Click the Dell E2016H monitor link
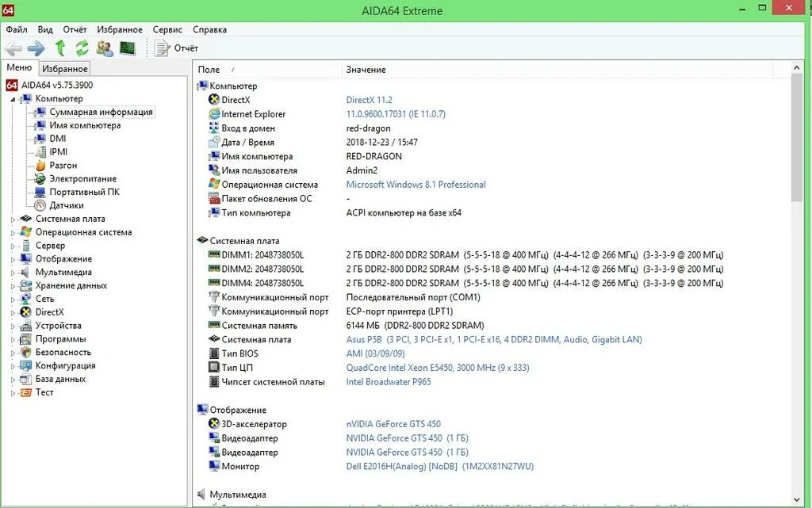 (x=439, y=467)
